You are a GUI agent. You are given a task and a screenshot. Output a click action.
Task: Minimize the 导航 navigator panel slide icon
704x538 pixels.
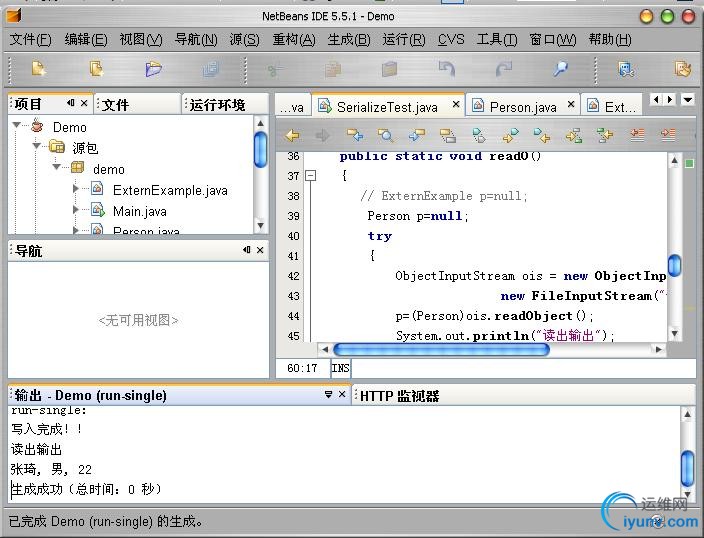(x=246, y=250)
